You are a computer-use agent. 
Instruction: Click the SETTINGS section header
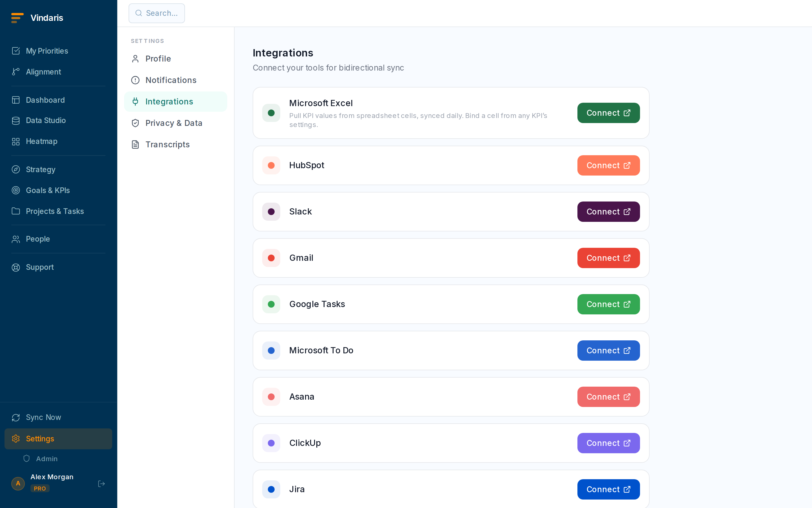click(x=147, y=41)
